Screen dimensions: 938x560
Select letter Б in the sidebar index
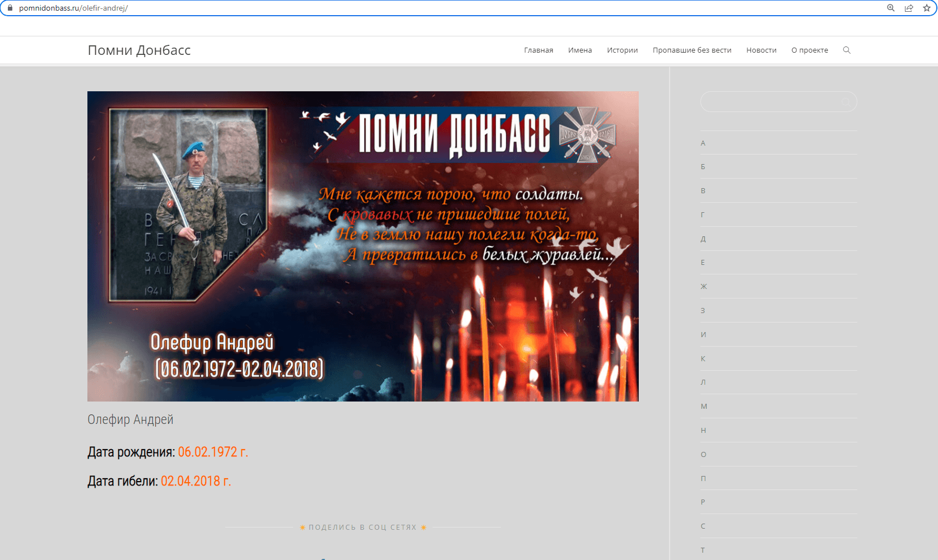click(703, 167)
